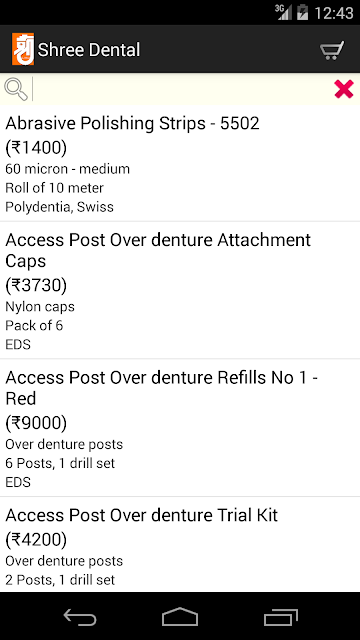This screenshot has height=640, width=360.
Task: Tap the Shree Dental title text
Action: click(89, 50)
